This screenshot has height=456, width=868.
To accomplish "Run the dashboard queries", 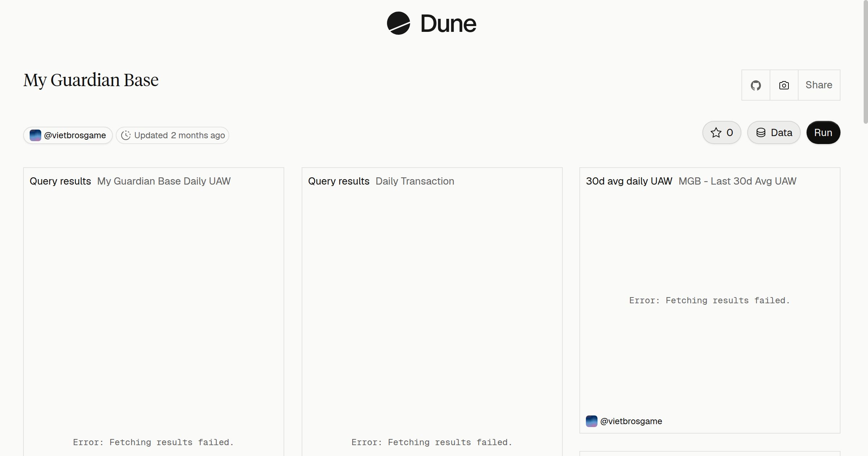I will click(823, 132).
